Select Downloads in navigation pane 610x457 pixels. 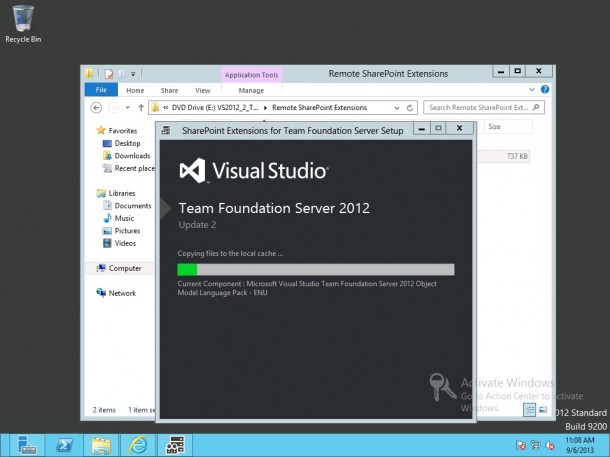[132, 156]
